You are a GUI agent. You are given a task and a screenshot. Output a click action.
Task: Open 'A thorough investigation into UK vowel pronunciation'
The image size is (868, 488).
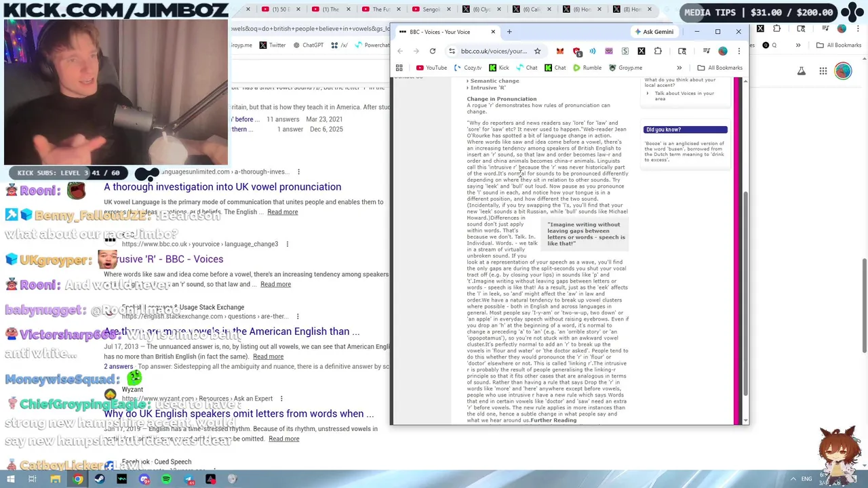pos(222,187)
